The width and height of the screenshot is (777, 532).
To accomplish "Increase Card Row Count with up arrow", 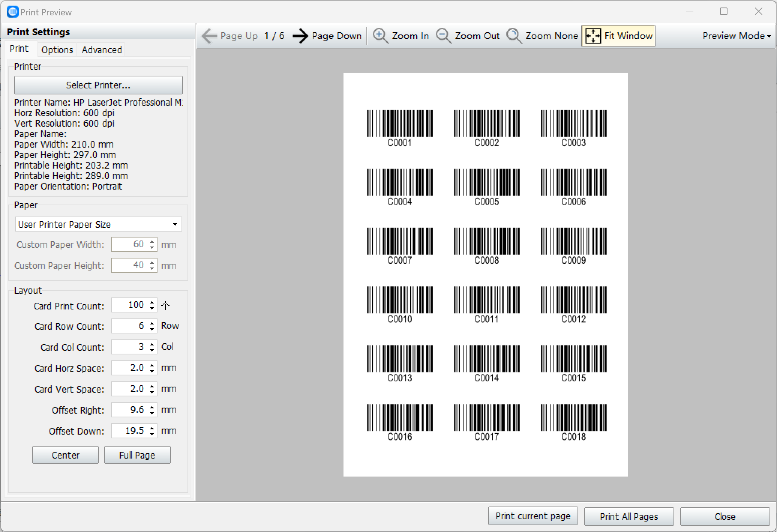I will (x=152, y=323).
